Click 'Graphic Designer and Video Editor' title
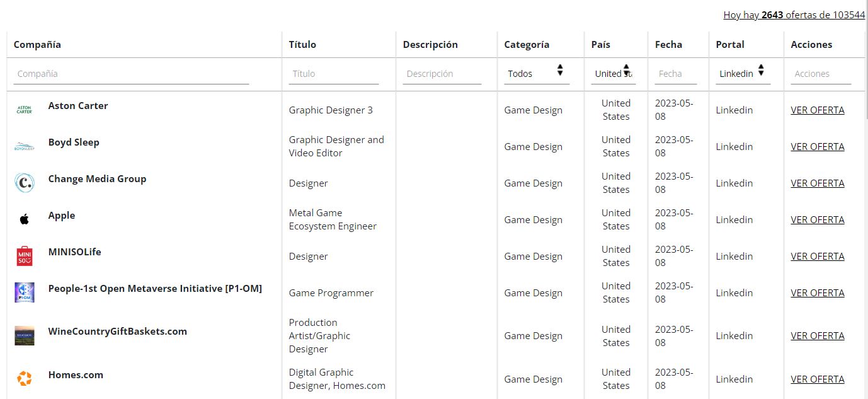868x399 pixels. coord(336,146)
